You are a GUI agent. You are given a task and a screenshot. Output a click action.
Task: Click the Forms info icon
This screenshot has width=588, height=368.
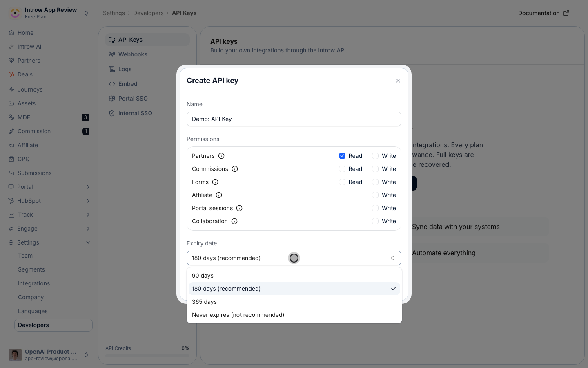[x=215, y=182]
